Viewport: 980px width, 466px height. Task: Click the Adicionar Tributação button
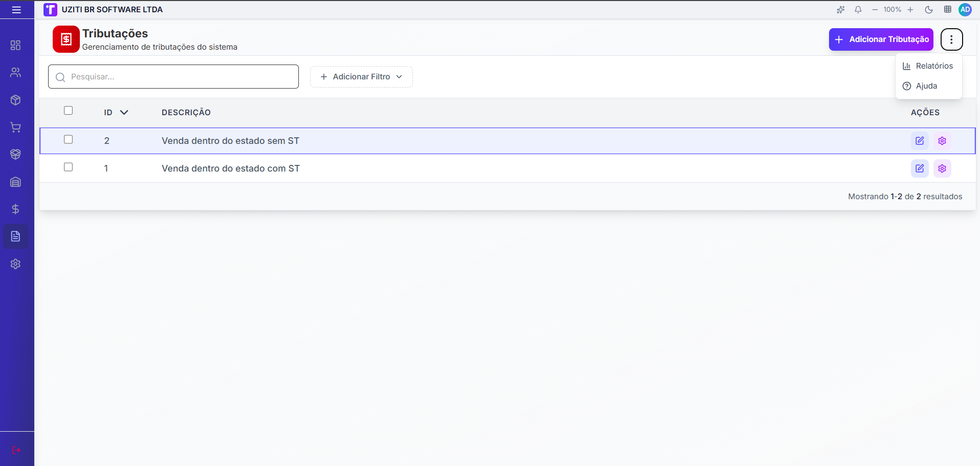tap(881, 39)
